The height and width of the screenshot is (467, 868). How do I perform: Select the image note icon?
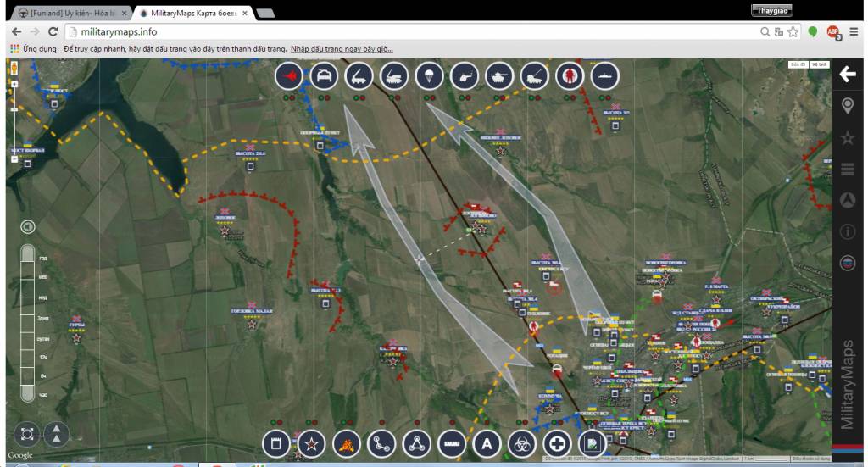tap(593, 444)
